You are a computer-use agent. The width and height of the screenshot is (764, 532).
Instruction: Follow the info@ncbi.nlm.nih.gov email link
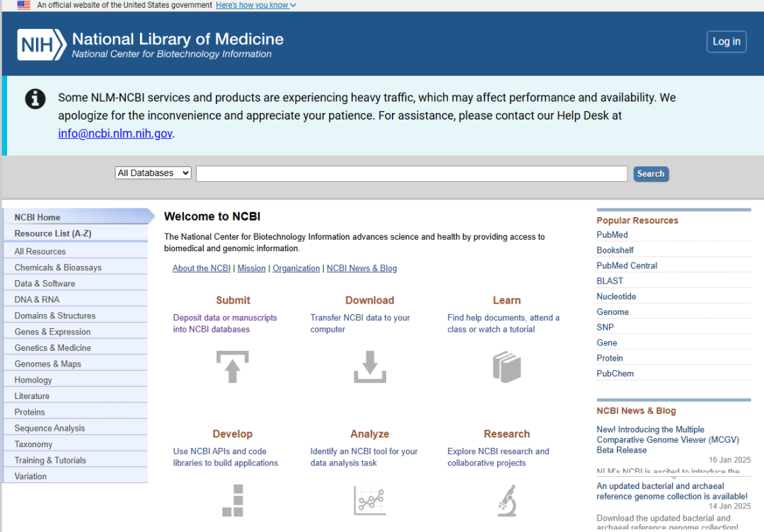(115, 133)
